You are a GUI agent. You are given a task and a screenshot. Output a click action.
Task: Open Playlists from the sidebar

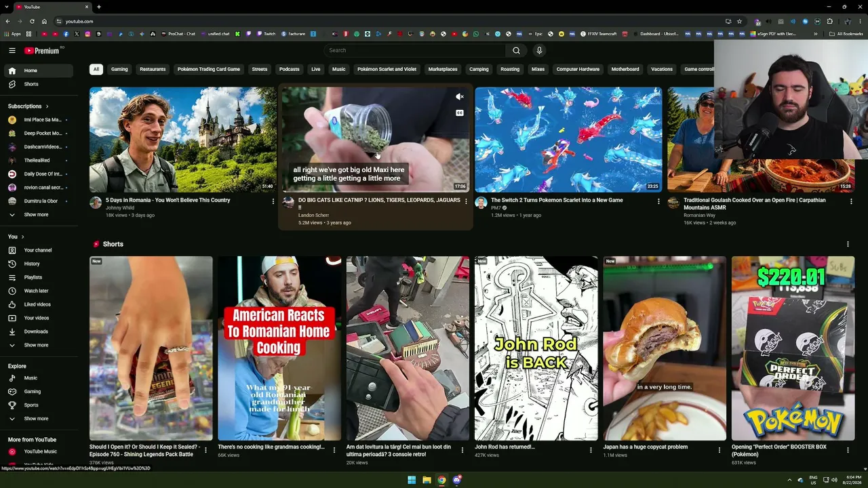pyautogui.click(x=38, y=277)
